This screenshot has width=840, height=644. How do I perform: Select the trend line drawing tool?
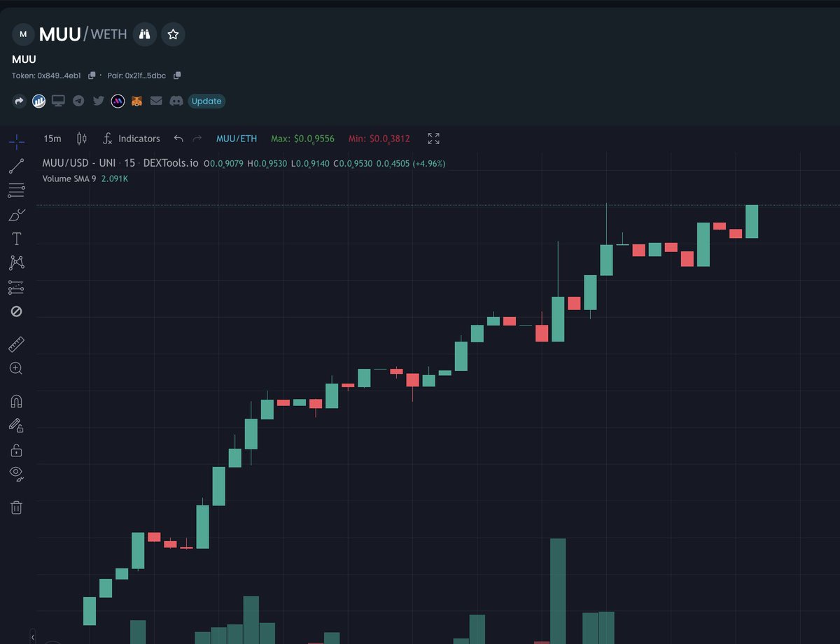tap(17, 165)
